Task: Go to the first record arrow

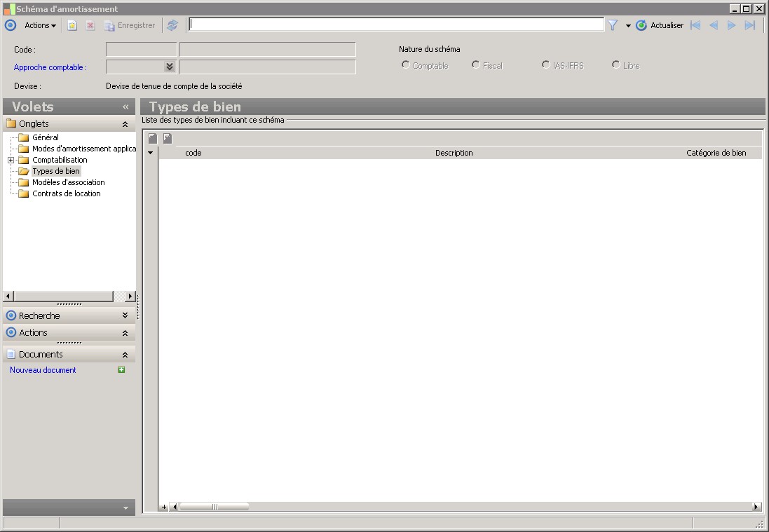Action: click(695, 25)
